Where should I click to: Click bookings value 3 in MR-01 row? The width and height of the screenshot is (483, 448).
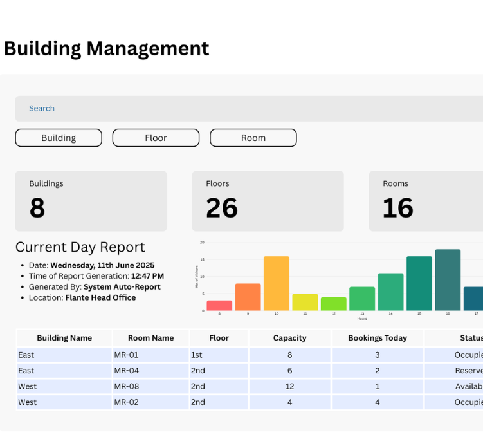pyautogui.click(x=378, y=355)
